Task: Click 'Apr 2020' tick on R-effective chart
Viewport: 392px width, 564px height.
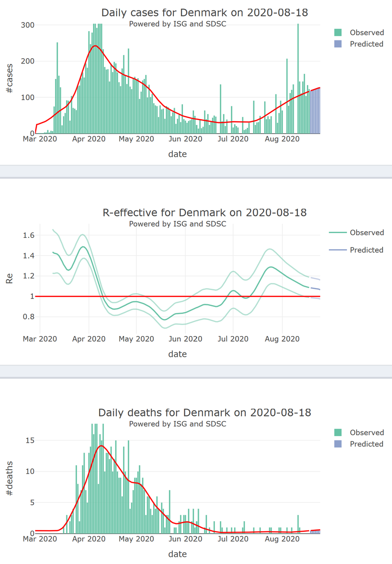Action: click(x=89, y=339)
